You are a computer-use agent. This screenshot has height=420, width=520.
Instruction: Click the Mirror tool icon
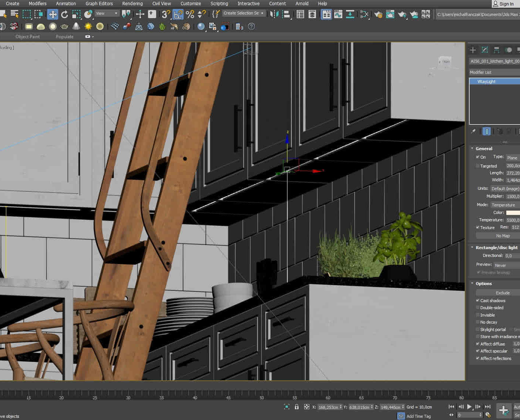click(274, 14)
